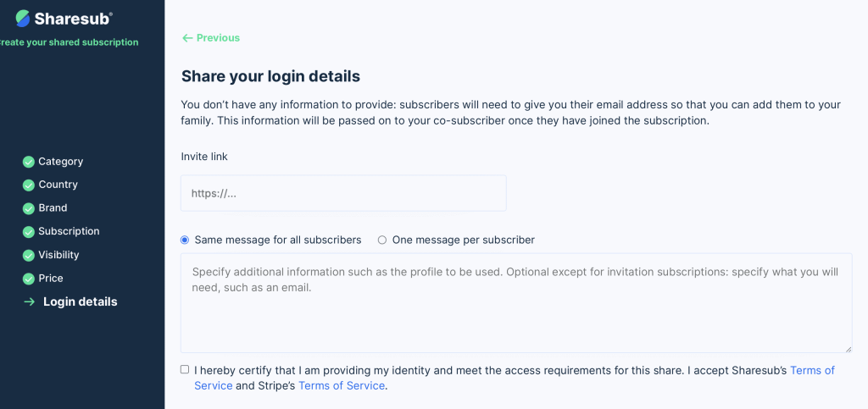
Task: Click the Sharesub logo icon
Action: [23, 19]
